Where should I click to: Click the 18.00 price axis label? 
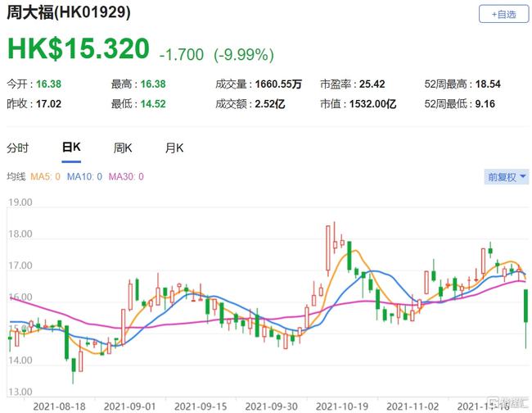click(x=20, y=234)
